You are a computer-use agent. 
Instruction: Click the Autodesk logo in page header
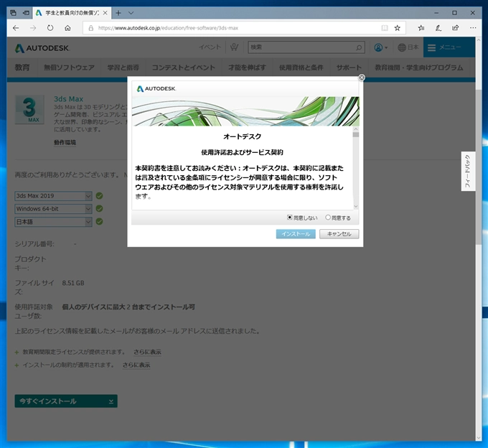click(x=42, y=48)
